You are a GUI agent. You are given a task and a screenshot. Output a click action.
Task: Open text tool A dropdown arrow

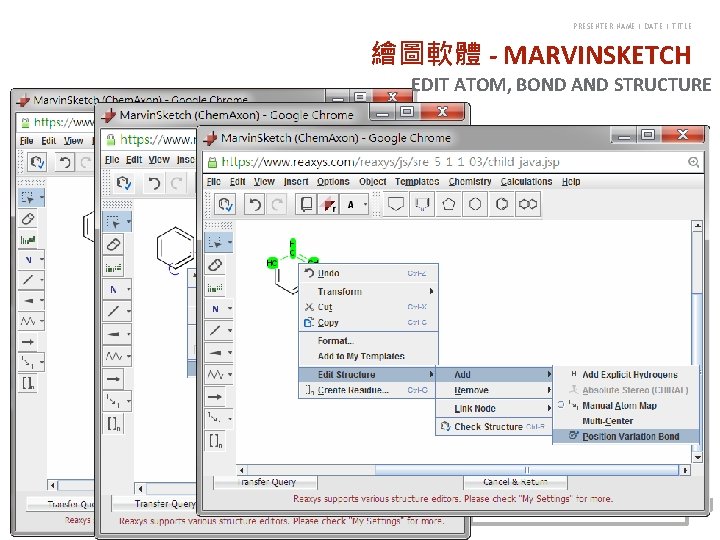366,204
